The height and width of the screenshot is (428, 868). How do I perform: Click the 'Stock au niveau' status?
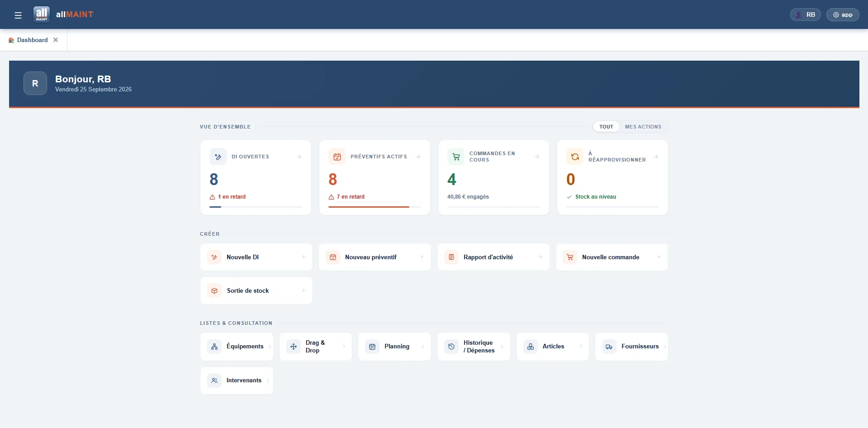[591, 197]
